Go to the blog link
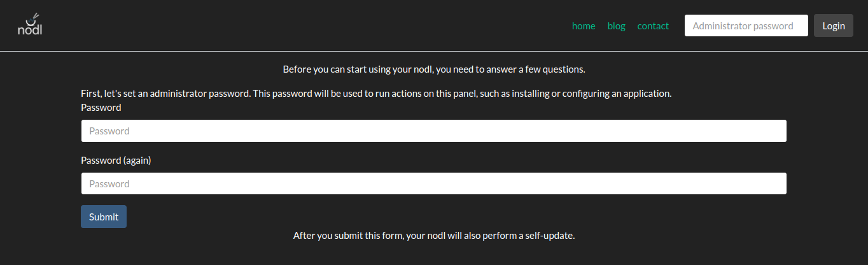868x265 pixels. coord(616,26)
